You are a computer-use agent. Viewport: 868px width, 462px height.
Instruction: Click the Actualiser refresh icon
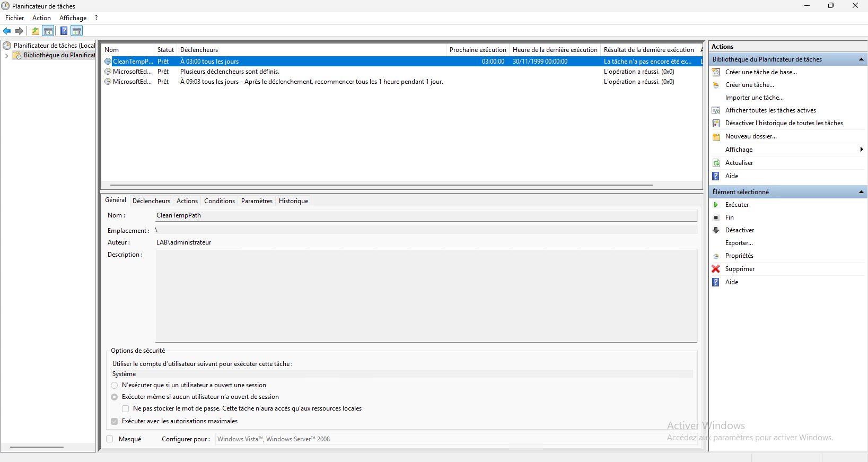[x=716, y=163]
